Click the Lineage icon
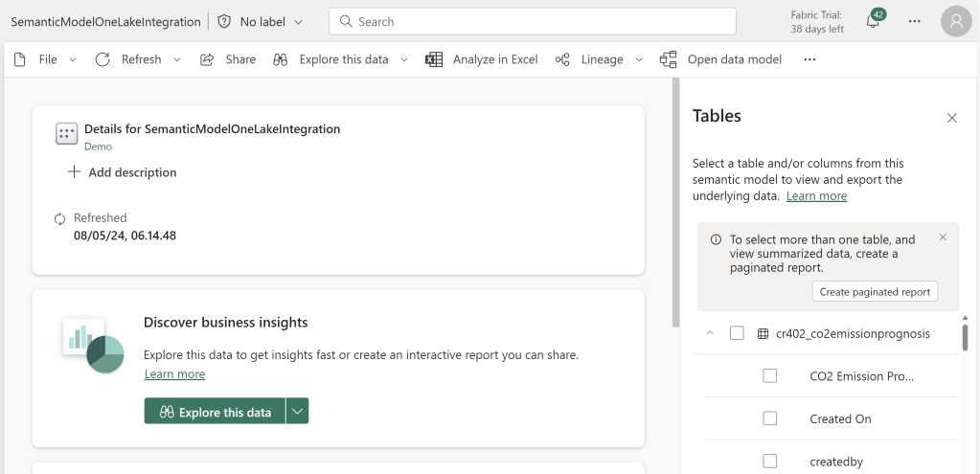980x474 pixels. click(563, 59)
